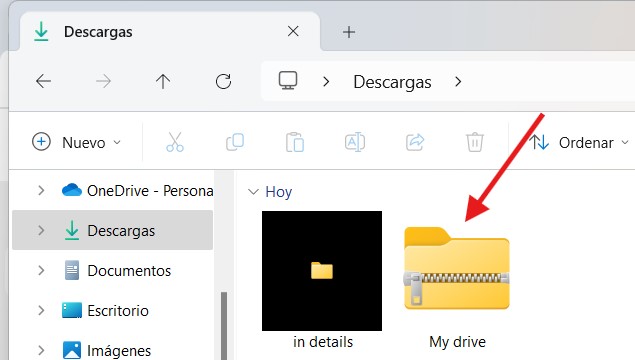The height and width of the screenshot is (360, 635).
Task: Expand Escritorio node in sidebar
Action: (x=41, y=311)
